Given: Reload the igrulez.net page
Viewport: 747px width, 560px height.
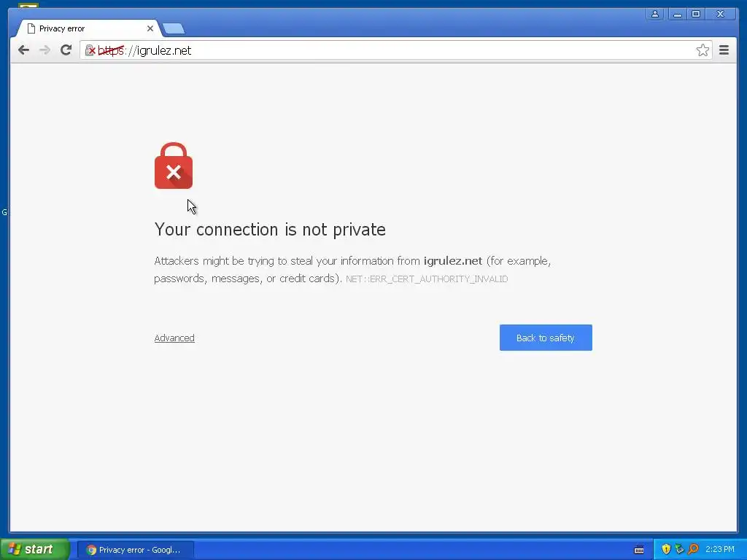Looking at the screenshot, I should [66, 50].
